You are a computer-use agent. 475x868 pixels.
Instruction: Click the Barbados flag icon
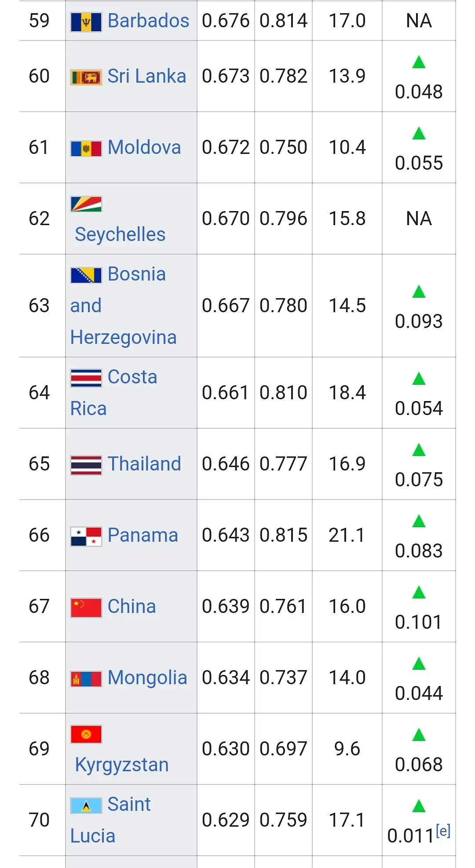pyautogui.click(x=86, y=22)
